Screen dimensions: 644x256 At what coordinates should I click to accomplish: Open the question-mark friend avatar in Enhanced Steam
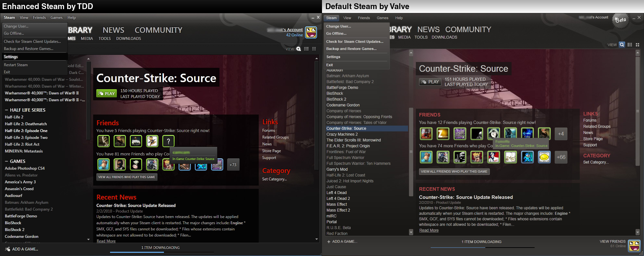click(168, 141)
